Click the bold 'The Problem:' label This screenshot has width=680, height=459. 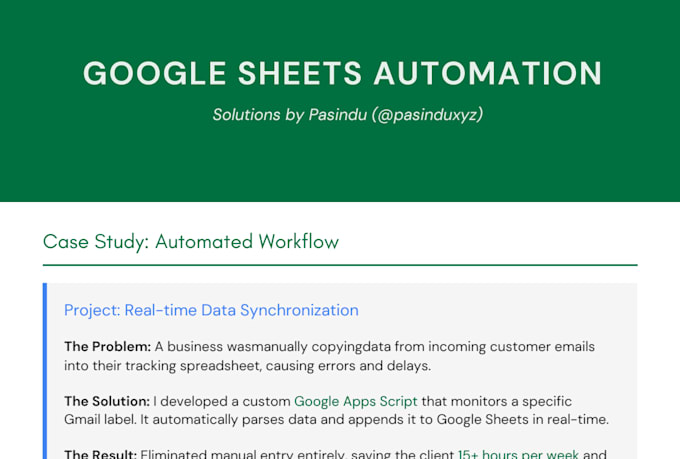[x=108, y=347]
